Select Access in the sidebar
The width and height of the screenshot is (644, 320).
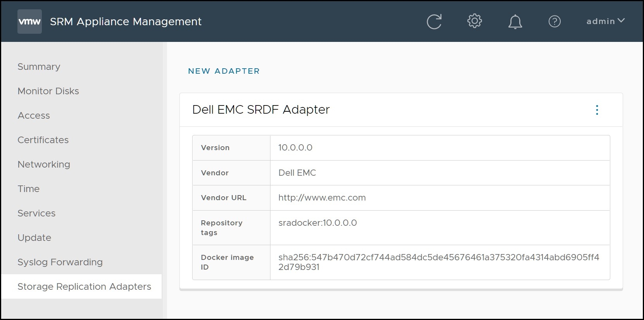coord(34,116)
